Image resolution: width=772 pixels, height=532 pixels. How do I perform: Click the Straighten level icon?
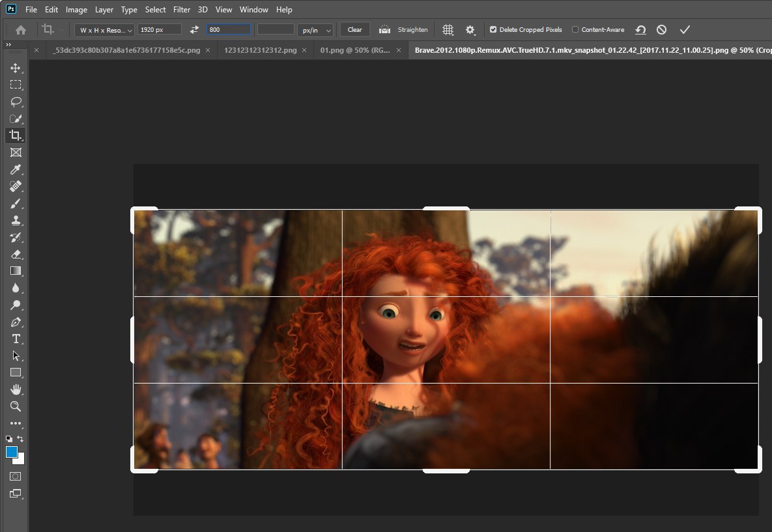click(x=384, y=29)
